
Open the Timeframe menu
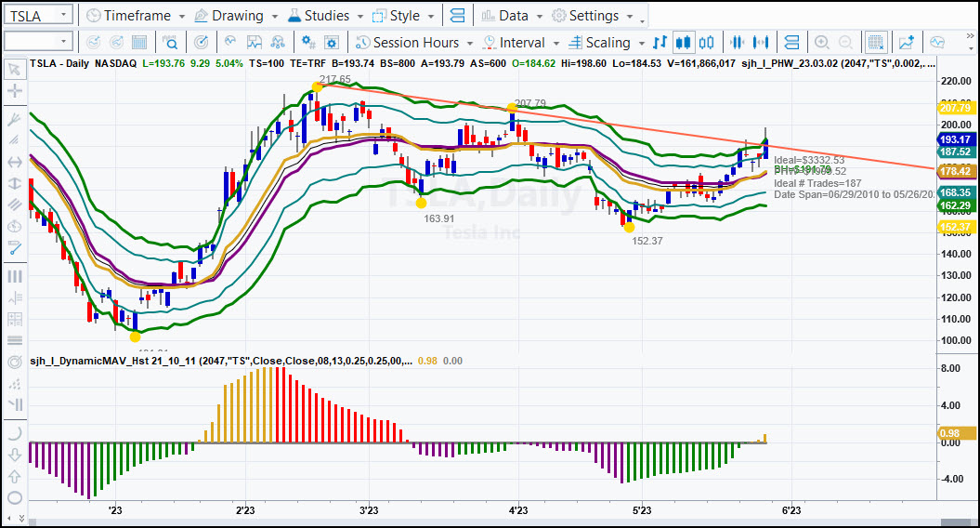[129, 16]
